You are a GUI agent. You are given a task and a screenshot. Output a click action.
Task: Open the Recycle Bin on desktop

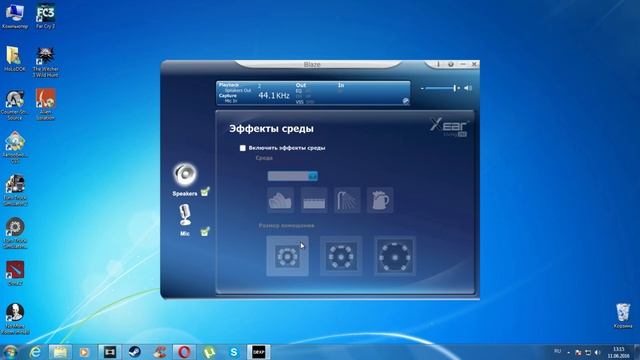[x=623, y=316]
